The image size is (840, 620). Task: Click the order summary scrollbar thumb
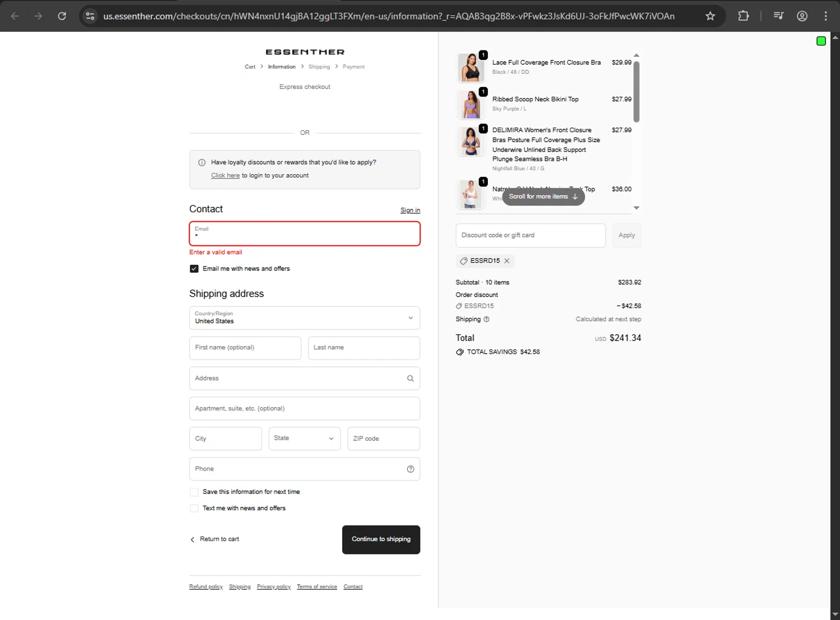tap(636, 92)
